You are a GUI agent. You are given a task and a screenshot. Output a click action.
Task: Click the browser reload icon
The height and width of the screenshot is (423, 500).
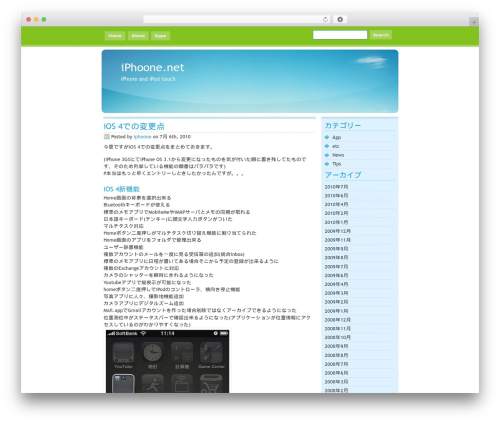[x=325, y=19]
